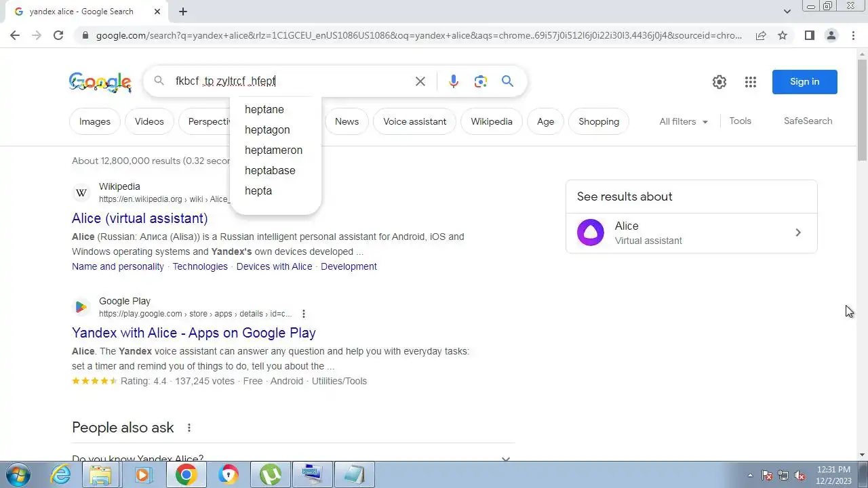Open Google apps grid icon
868x488 pixels.
750,82
